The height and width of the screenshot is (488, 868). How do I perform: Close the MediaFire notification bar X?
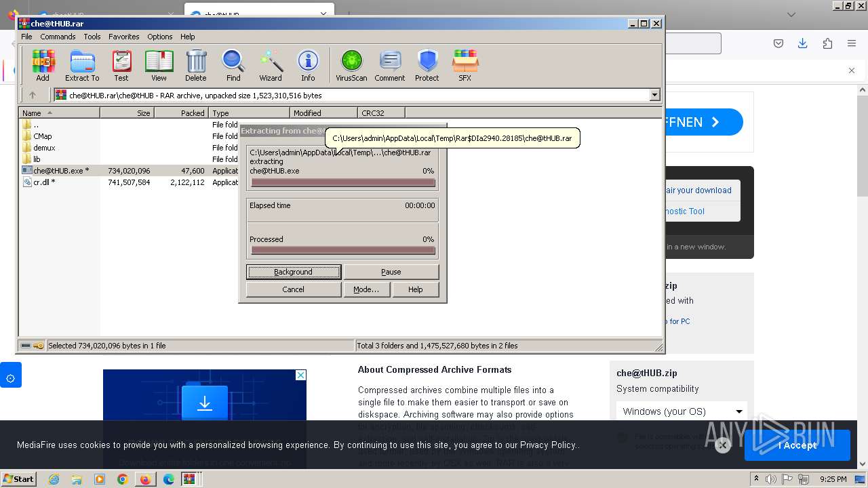[x=852, y=70]
